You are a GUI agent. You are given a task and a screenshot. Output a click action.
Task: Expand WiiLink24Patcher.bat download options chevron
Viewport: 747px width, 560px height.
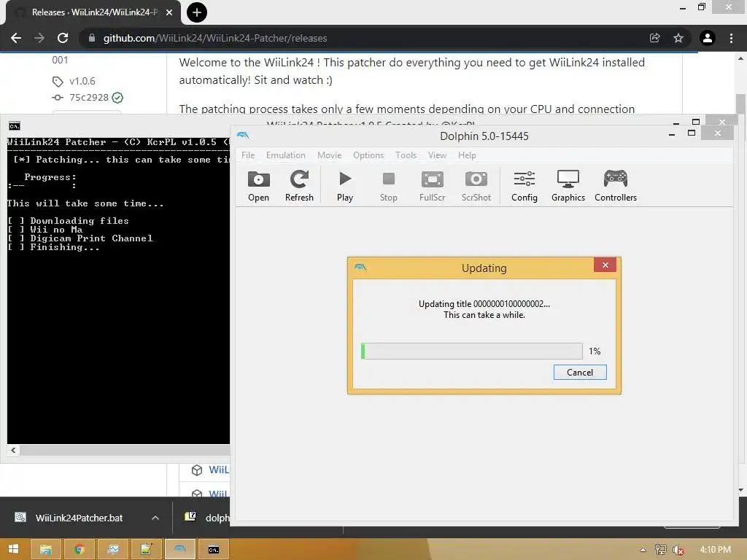(x=155, y=518)
